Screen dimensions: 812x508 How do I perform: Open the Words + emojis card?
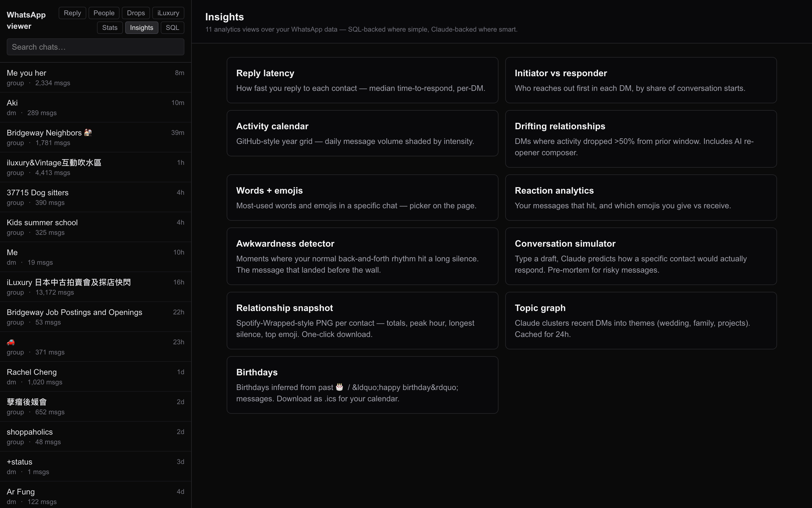pyautogui.click(x=362, y=198)
